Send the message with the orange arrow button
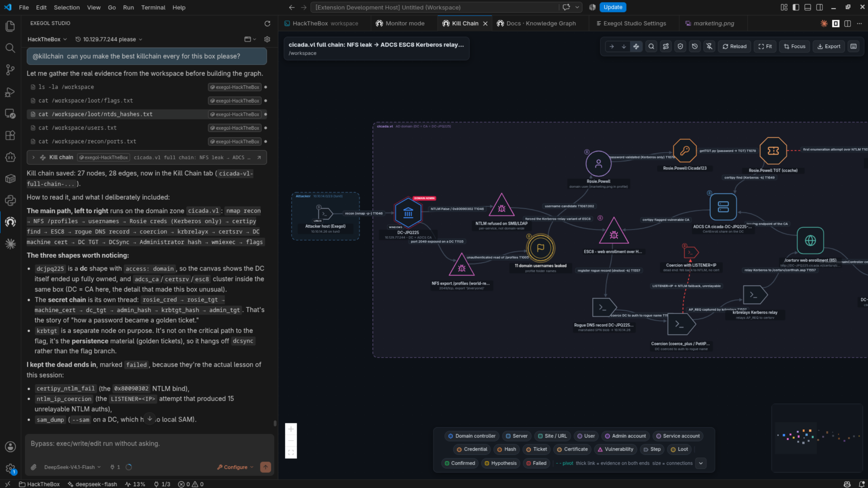868x488 pixels. (266, 467)
